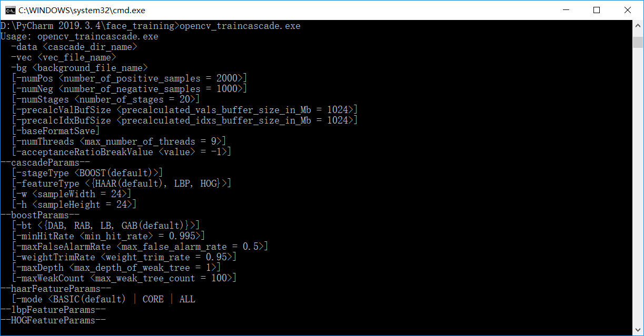Click the -numStages option text
Screen dimensions: 644x336
[x=43, y=99]
